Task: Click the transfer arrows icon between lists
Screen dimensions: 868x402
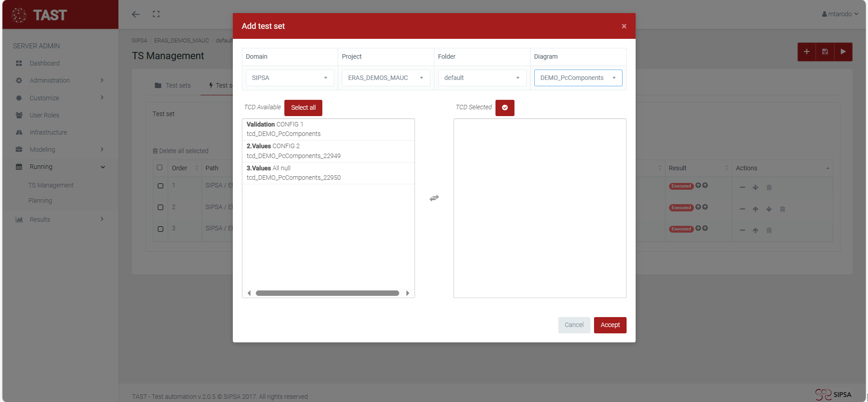Action: click(434, 198)
